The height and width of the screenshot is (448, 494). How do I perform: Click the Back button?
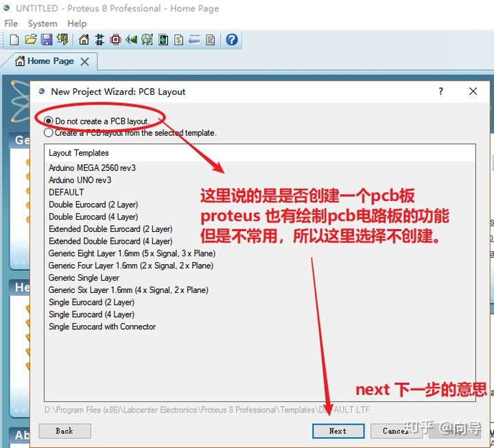(64, 431)
